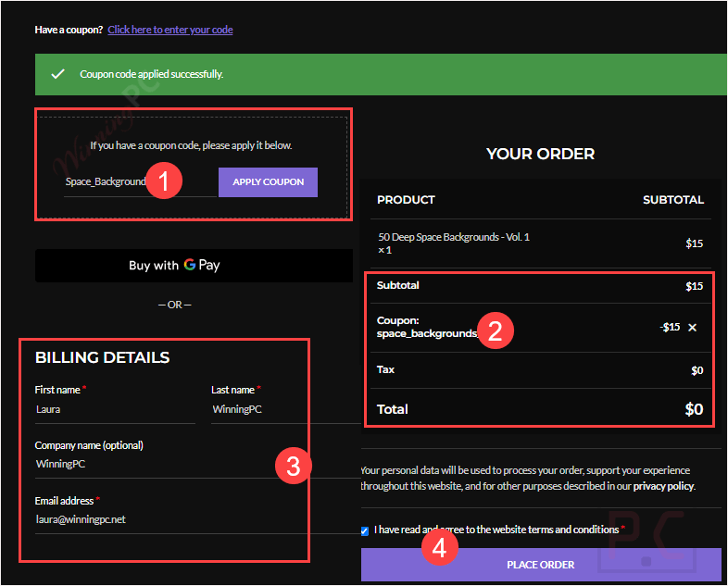Click the 'Billing Details' heading
This screenshot has height=586, width=728.
click(x=102, y=357)
